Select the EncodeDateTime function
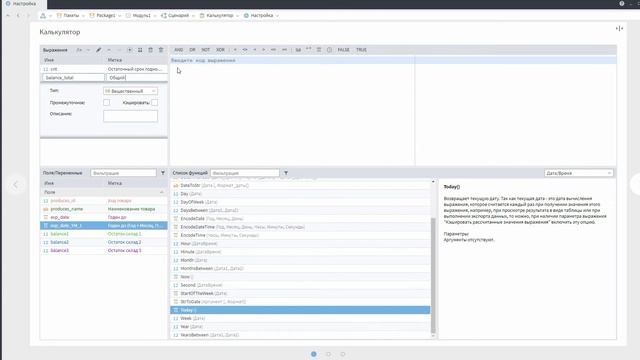The width and height of the screenshot is (640, 360). click(x=300, y=227)
